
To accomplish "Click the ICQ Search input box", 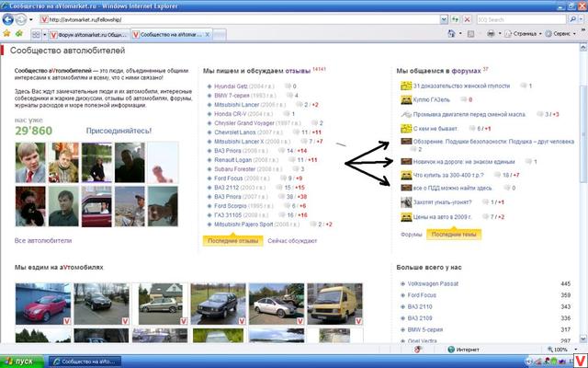I will tap(521, 19).
